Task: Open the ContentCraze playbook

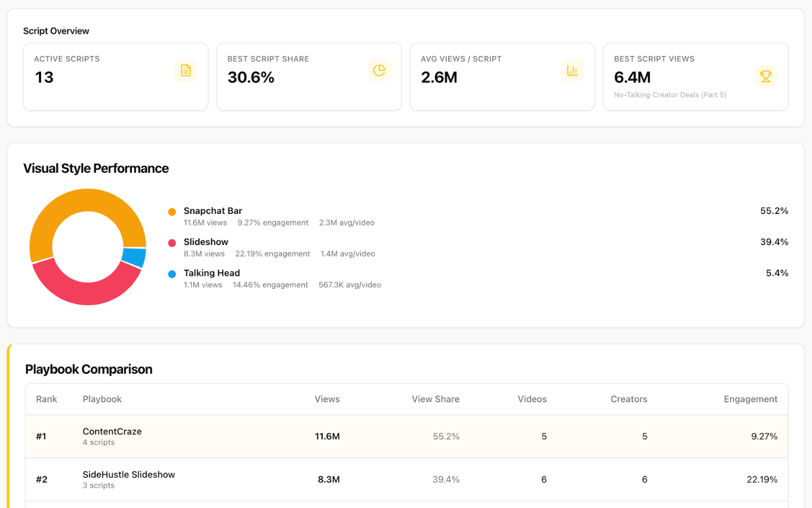Action: [x=112, y=431]
